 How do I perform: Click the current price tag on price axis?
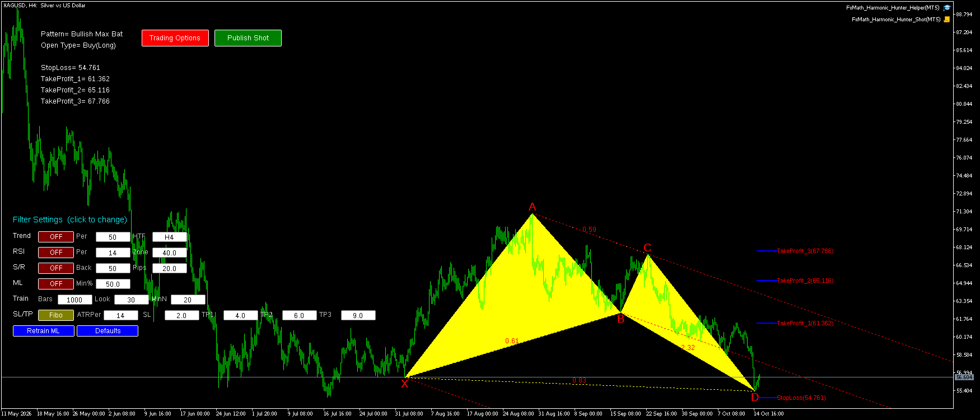point(964,377)
